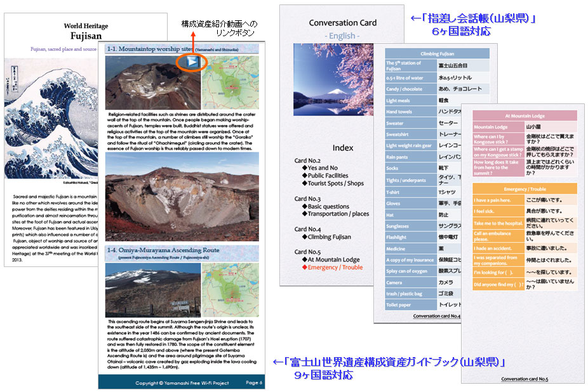
Task: Click the 'Climbing Fujisan' table header
Action: 437,53
